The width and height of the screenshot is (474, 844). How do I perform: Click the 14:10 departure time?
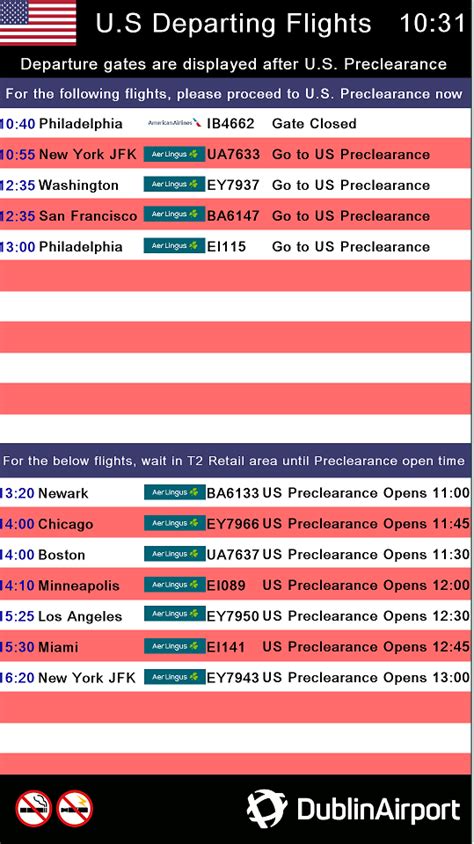(18, 585)
